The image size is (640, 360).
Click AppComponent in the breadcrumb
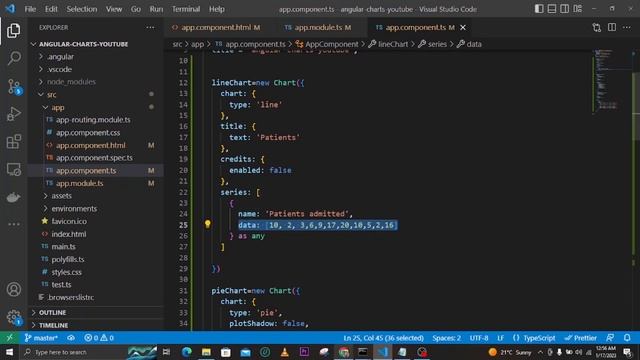coord(331,44)
